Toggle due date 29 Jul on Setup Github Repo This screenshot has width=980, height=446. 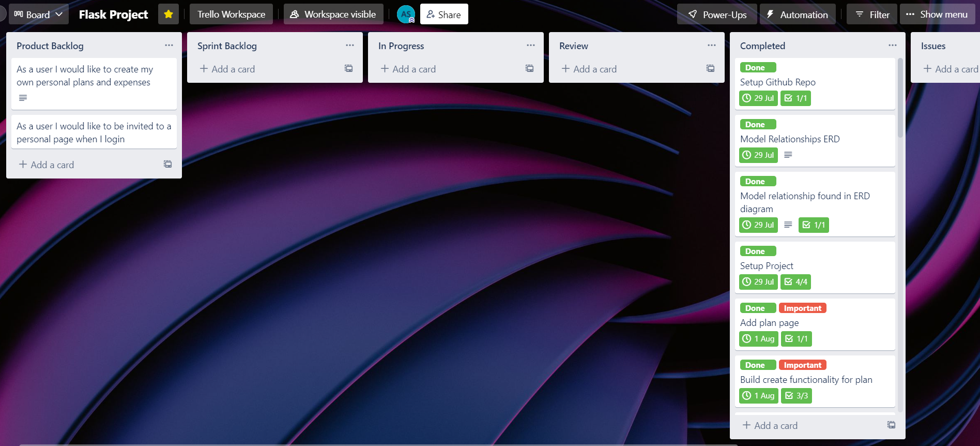pyautogui.click(x=758, y=98)
